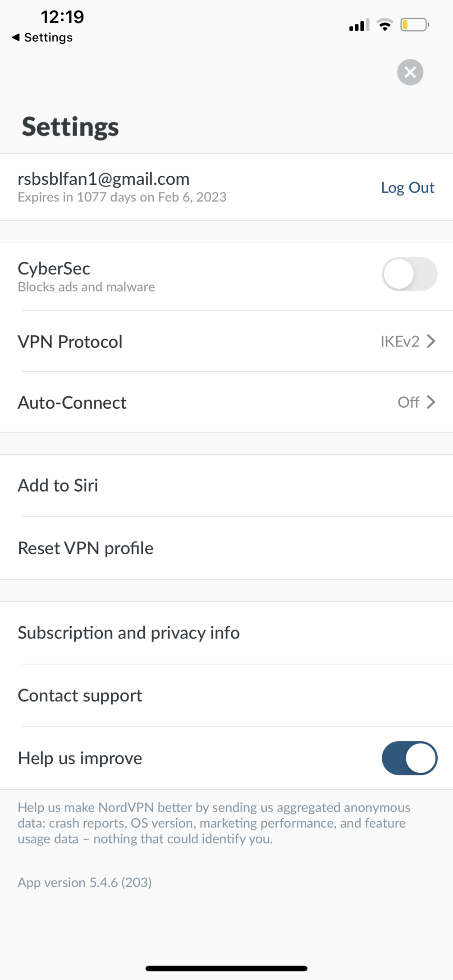Expand Auto-Connect chevron next to Off
The image size is (453, 980).
click(x=431, y=402)
